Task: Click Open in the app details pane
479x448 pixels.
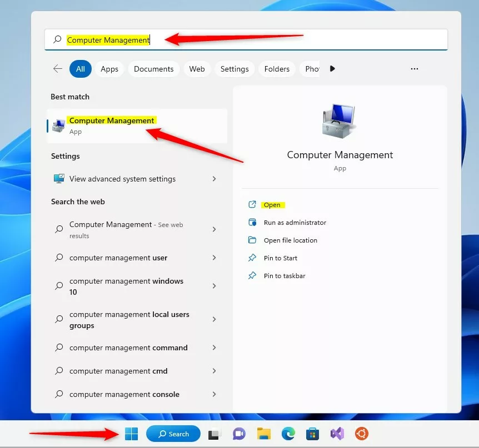Action: pyautogui.click(x=272, y=205)
